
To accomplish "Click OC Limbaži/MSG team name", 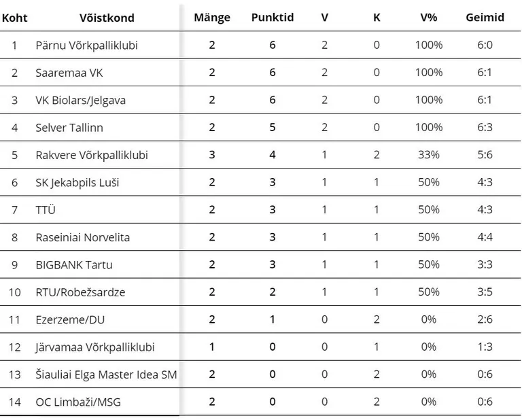I will coord(78,402).
